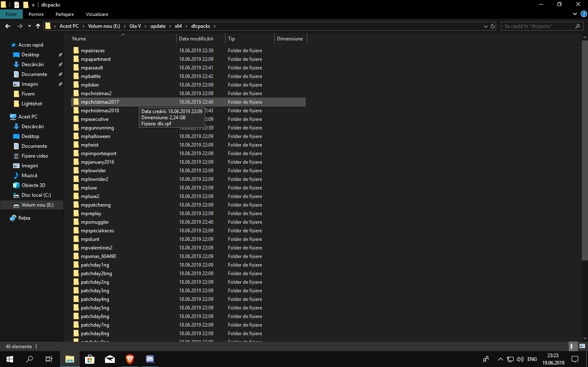Open the Explorer help icon
588x367 pixels.
[x=584, y=14]
